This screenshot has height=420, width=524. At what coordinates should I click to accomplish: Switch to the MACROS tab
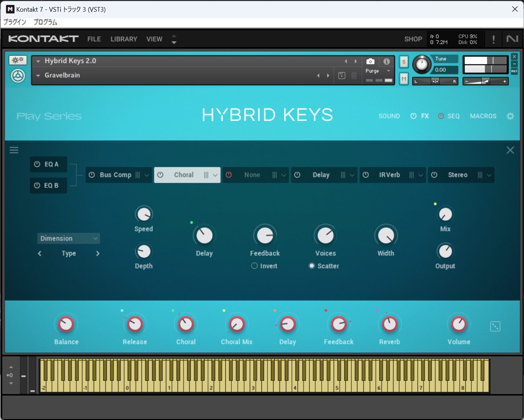pos(483,116)
